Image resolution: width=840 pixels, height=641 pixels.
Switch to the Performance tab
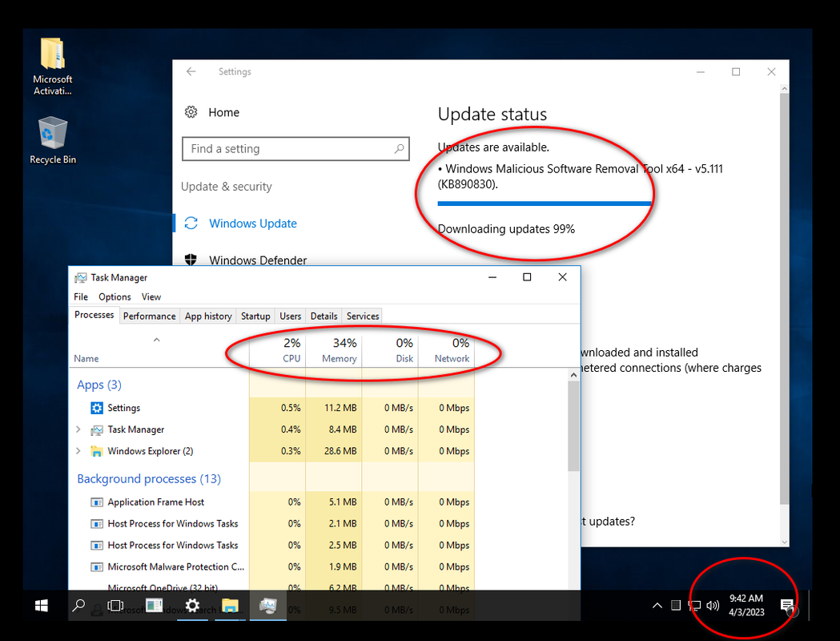(x=150, y=316)
